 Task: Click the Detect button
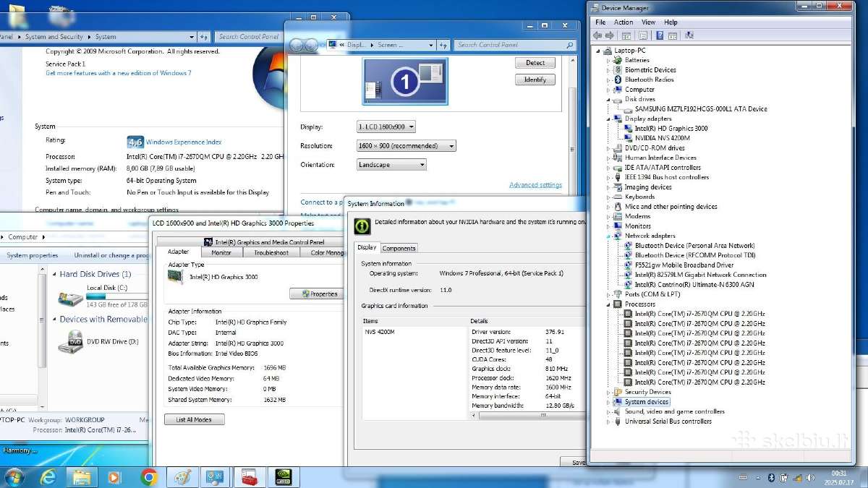coord(535,63)
